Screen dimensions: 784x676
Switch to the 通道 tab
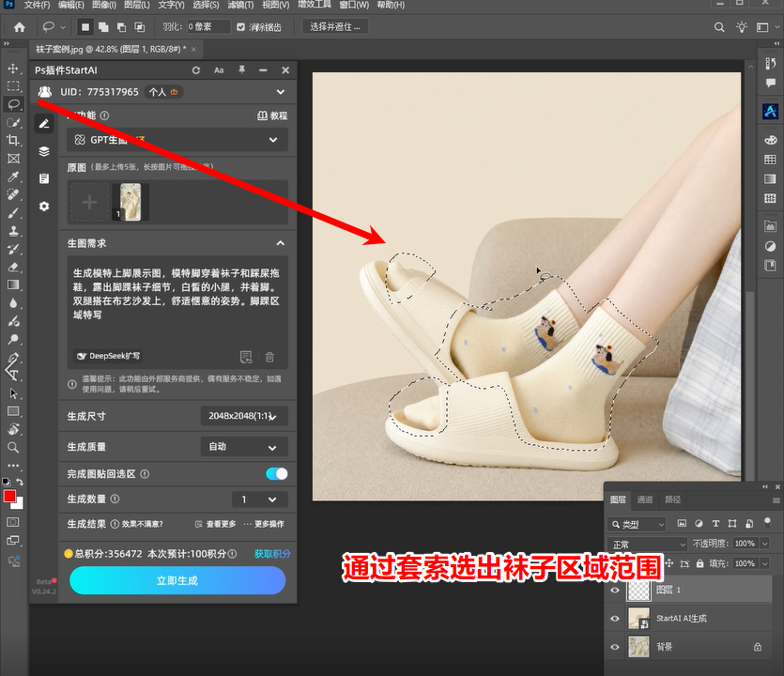pyautogui.click(x=645, y=499)
